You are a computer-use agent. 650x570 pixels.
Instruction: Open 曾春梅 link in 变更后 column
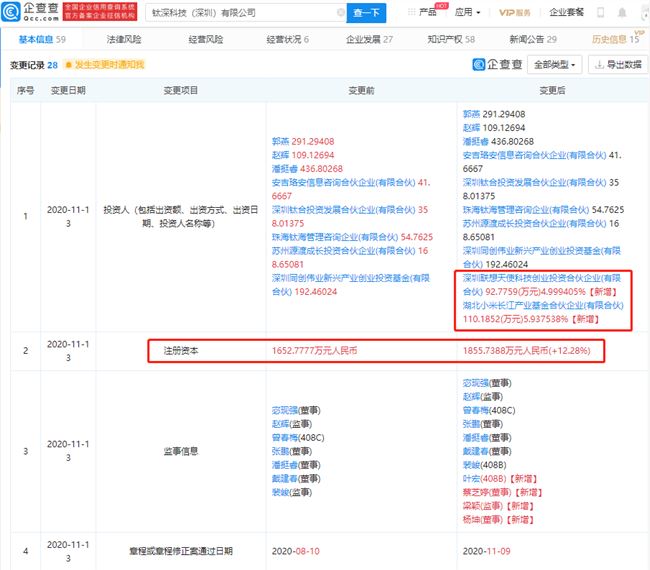476,411
